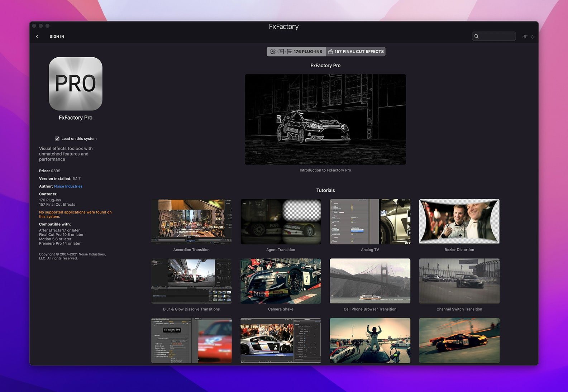Click the plug connector icon at top right
Viewport: 568px width, 392px height.
coord(525,37)
